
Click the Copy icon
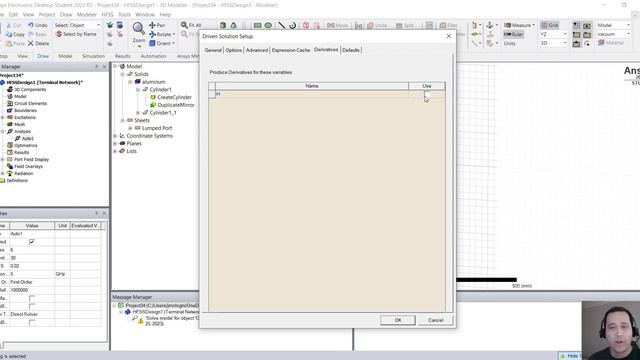pyautogui.click(x=16, y=34)
